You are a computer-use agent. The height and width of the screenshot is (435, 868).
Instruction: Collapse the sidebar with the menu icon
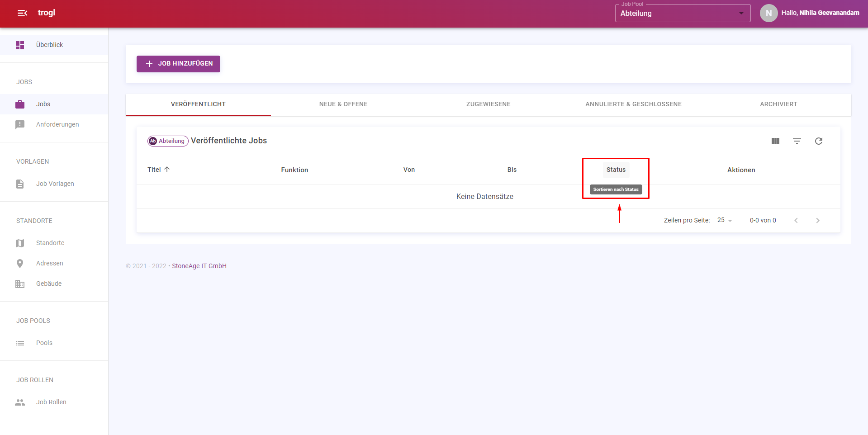coord(22,13)
